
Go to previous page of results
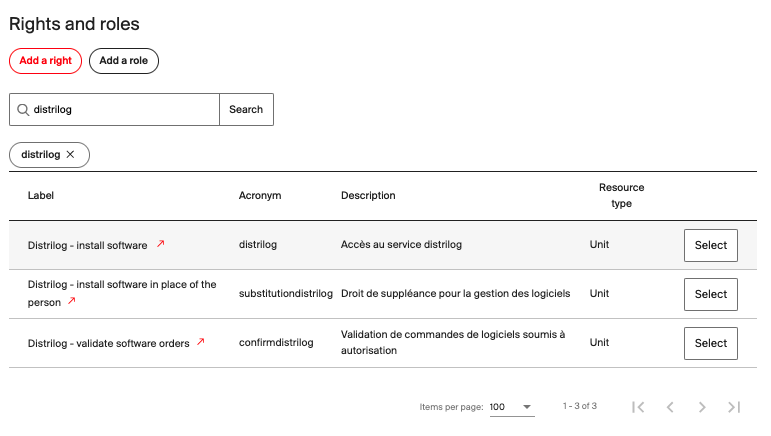(x=670, y=407)
